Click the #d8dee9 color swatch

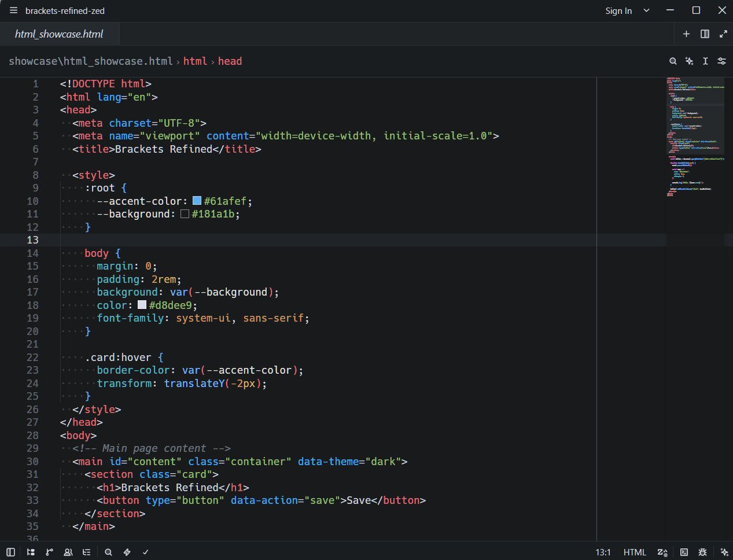pyautogui.click(x=142, y=305)
